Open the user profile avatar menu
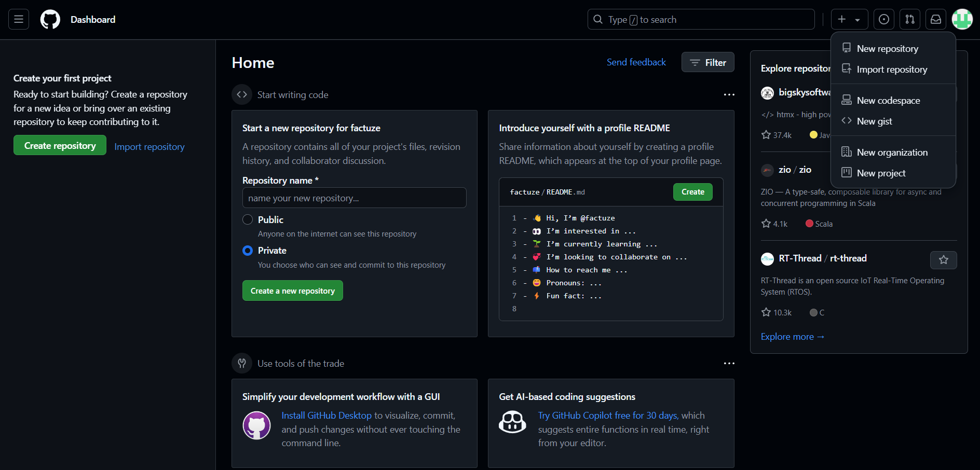The image size is (980, 470). coord(962,20)
